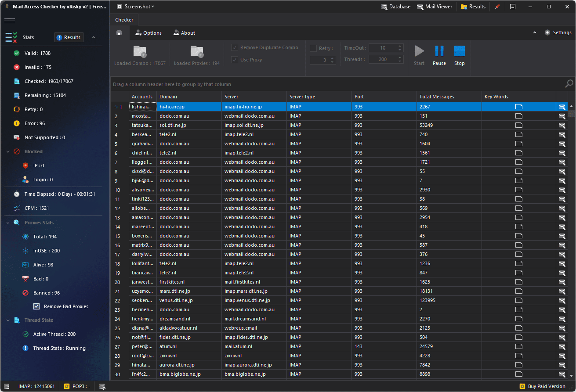Click the pin icon in the title bar
The height and width of the screenshot is (392, 576).
pyautogui.click(x=497, y=7)
